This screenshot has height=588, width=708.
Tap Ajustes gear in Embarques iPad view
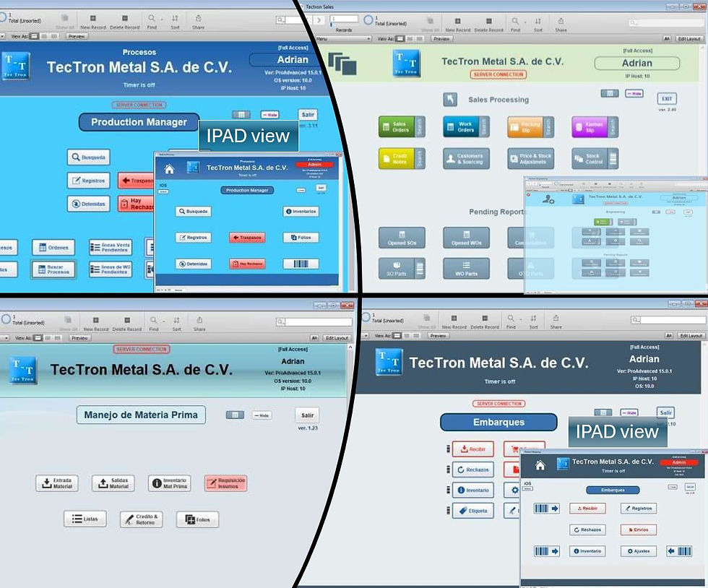tap(639, 551)
